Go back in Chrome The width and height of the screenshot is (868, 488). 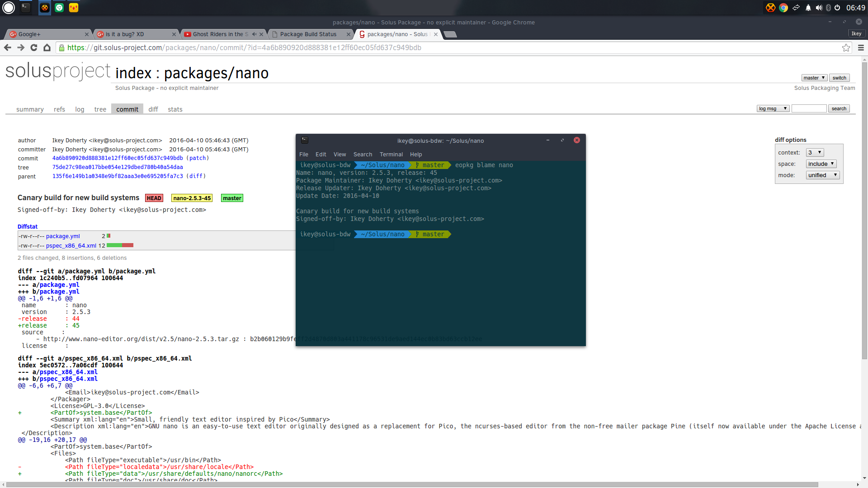pyautogui.click(x=8, y=47)
